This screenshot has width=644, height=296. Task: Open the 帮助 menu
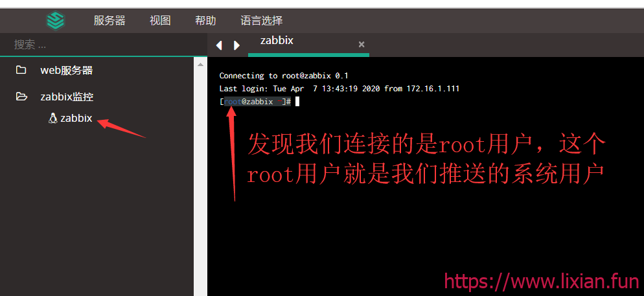pyautogui.click(x=205, y=20)
